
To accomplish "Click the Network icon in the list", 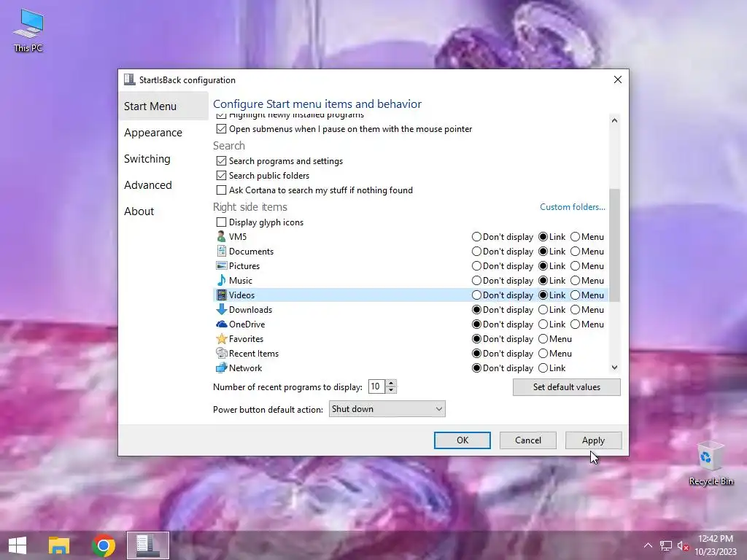I will [x=221, y=367].
